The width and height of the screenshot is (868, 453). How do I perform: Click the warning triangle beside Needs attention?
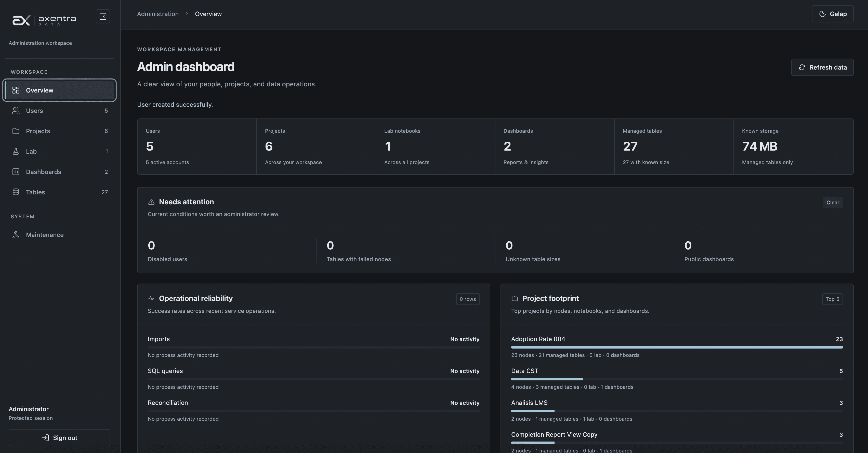[x=151, y=202]
